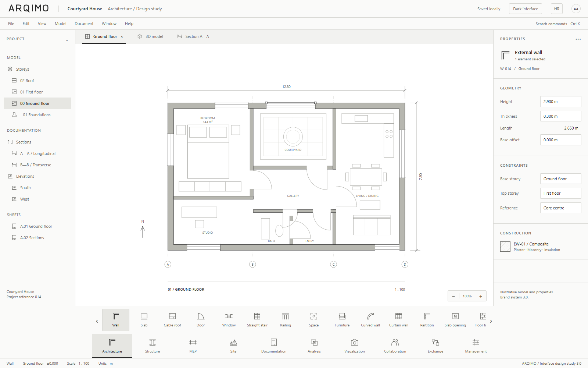Edit the Height value field
588x368 pixels.
coord(560,102)
